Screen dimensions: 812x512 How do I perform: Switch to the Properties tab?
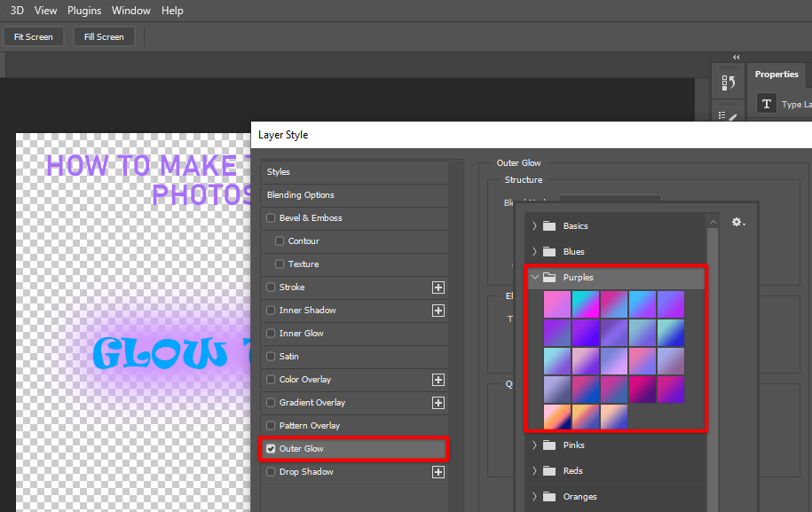tap(777, 75)
